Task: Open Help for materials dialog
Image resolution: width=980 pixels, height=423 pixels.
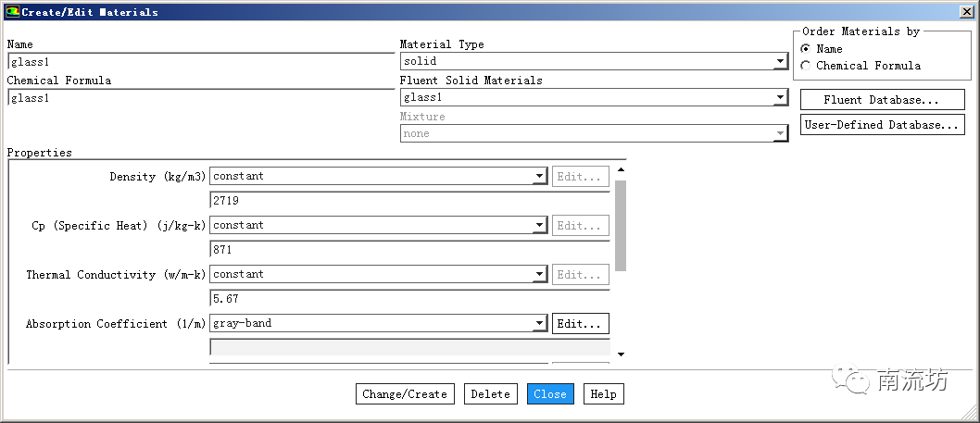Action: tap(603, 394)
